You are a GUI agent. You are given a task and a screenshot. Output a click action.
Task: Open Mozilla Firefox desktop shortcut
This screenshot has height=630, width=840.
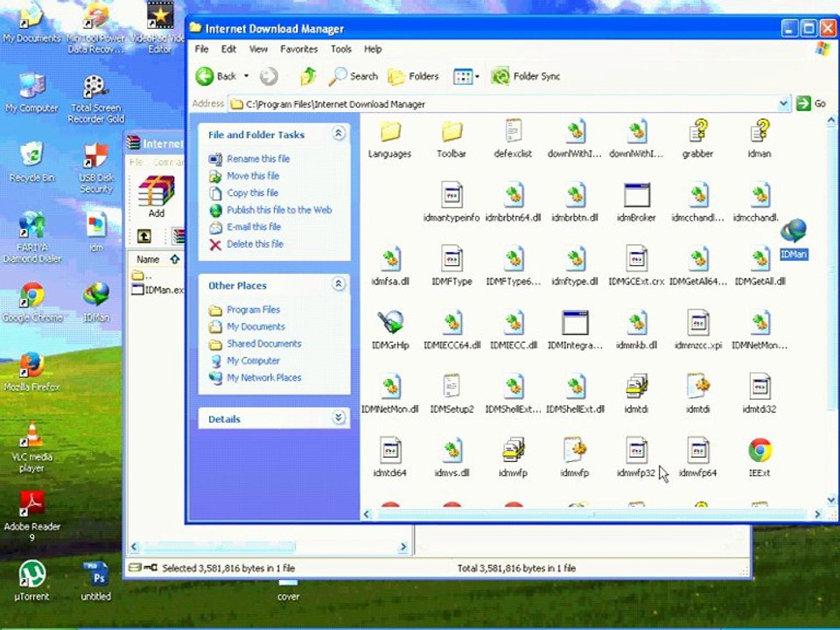[x=32, y=372]
